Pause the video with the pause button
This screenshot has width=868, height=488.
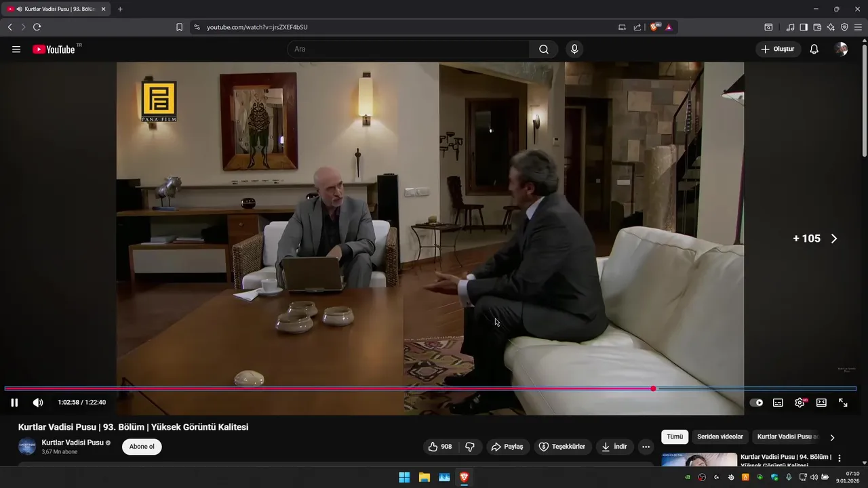coord(14,403)
